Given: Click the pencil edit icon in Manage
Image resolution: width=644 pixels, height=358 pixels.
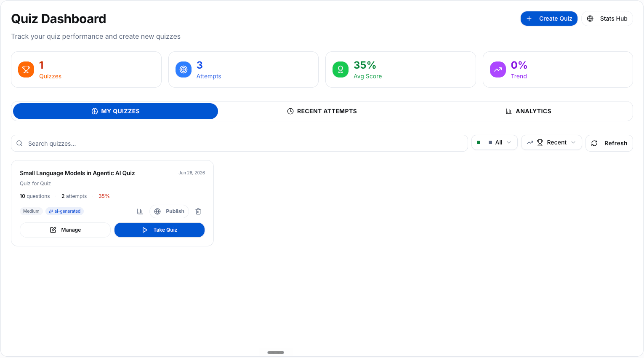Looking at the screenshot, I should coord(53,230).
